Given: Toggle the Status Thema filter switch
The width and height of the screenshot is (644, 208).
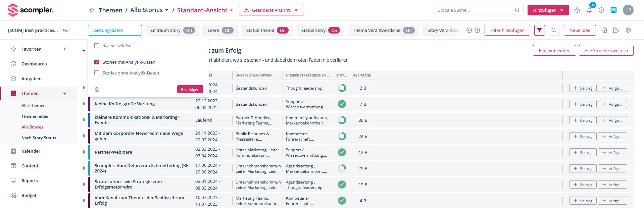Looking at the screenshot, I should coord(283,30).
